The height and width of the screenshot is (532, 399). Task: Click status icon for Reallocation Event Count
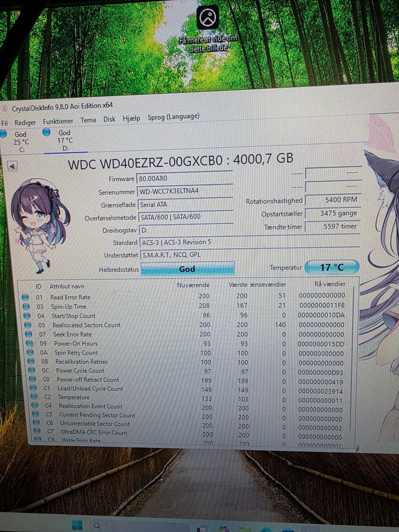tap(35, 406)
